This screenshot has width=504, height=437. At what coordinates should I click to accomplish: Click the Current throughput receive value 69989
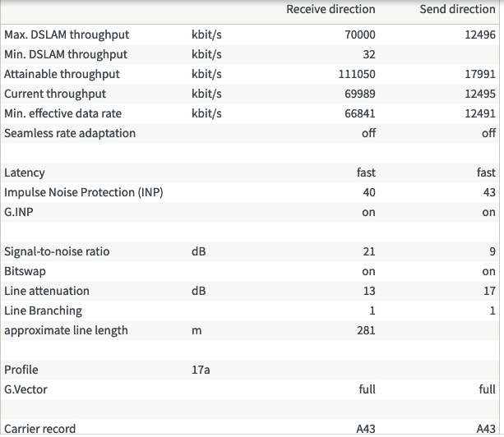tap(360, 94)
